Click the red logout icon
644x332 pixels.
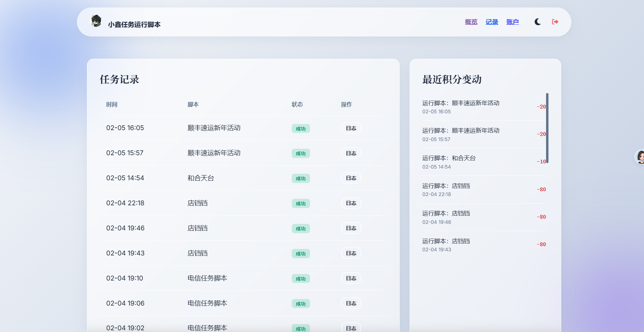pos(555,22)
